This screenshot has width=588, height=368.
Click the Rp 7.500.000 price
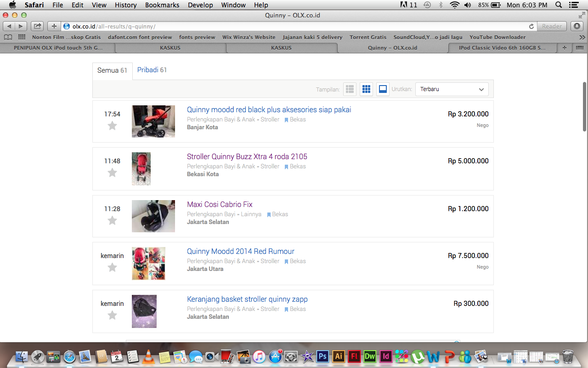(468, 256)
